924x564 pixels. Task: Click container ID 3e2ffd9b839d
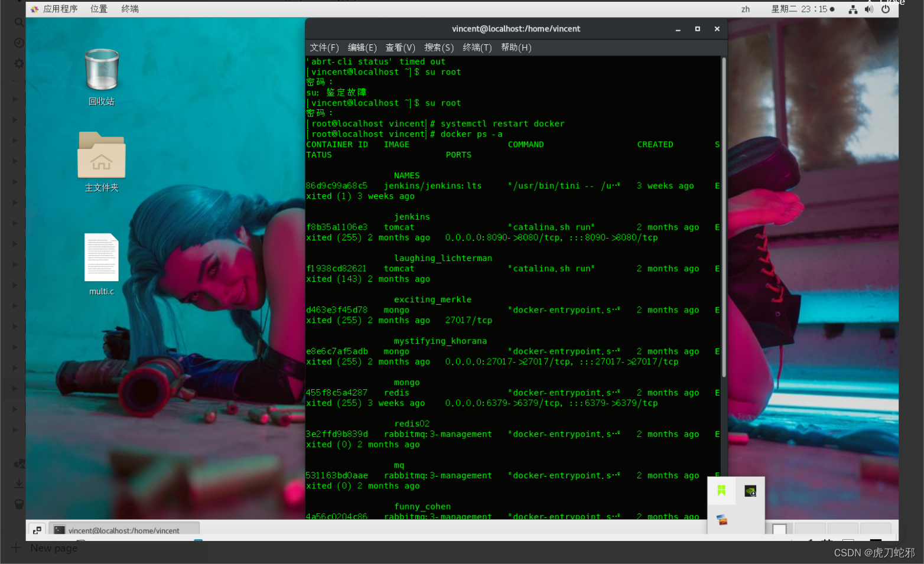[x=337, y=433]
